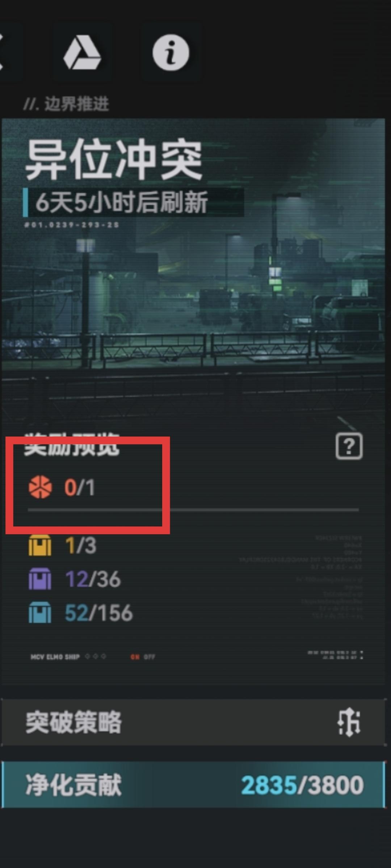This screenshot has height=868, width=391.
Task: Click the breakthrough strategy arrows icon
Action: point(349,722)
